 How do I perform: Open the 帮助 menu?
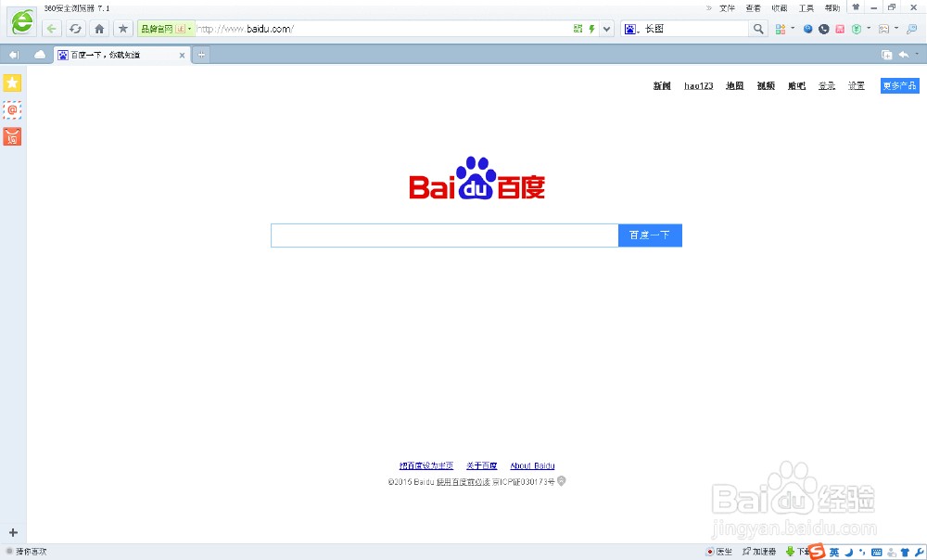pos(832,8)
